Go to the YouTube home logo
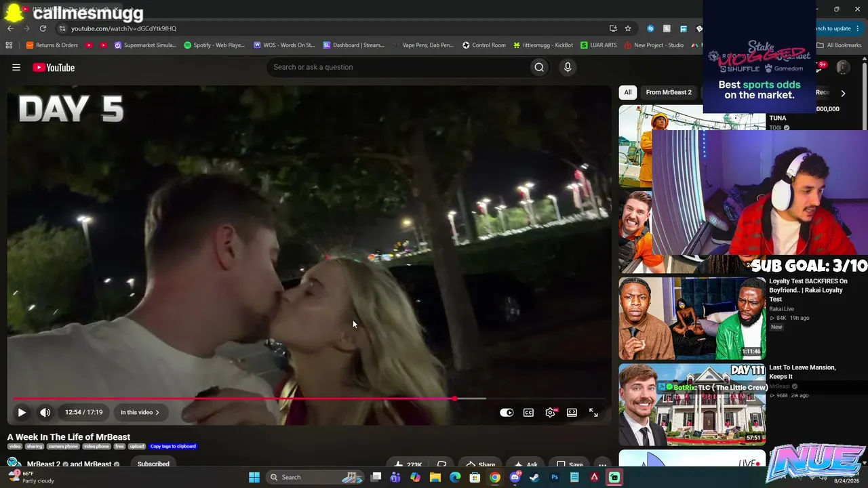 (54, 67)
